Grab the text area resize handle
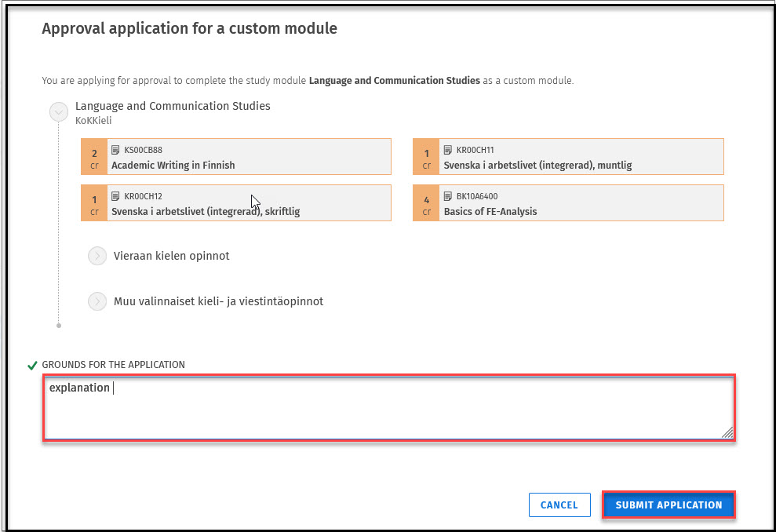Screen dimensions: 776x532 [x=727, y=432]
